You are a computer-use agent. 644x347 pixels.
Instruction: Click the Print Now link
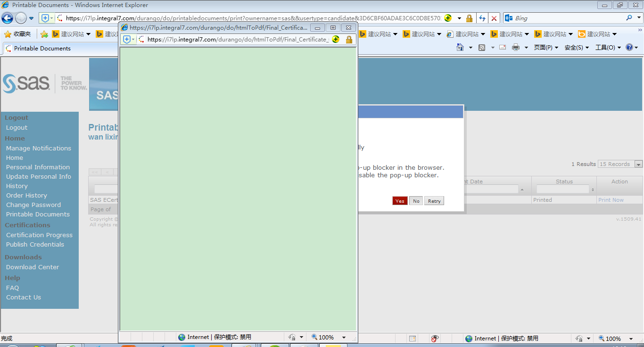(611, 200)
